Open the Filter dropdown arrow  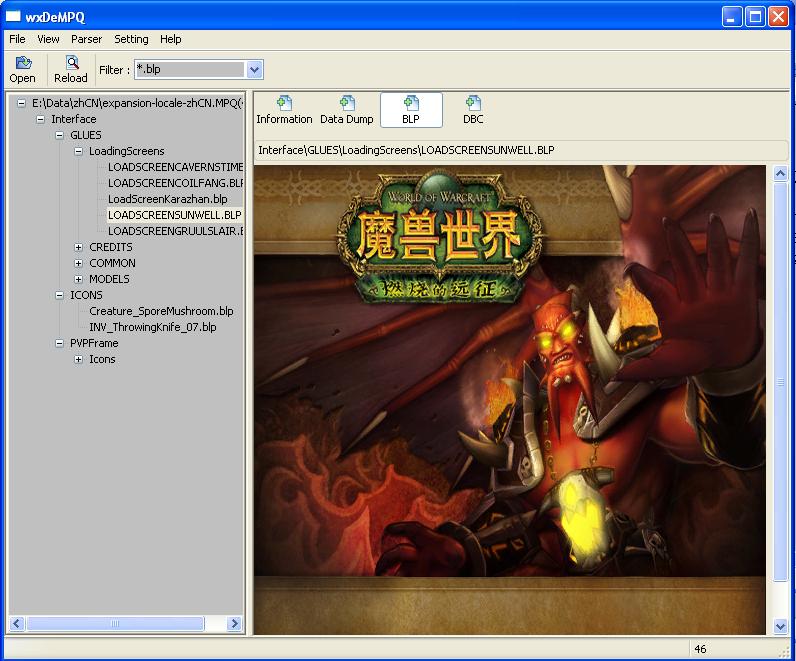[254, 70]
